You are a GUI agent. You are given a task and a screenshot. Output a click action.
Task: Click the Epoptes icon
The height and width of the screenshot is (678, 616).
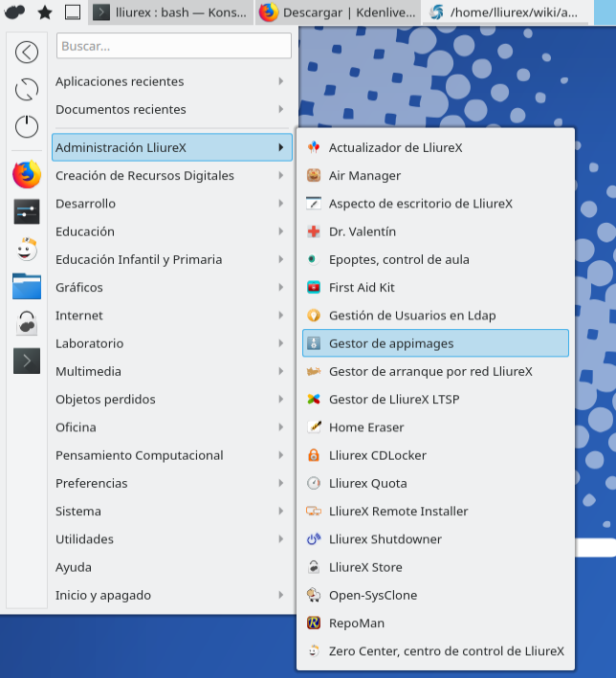click(x=313, y=259)
